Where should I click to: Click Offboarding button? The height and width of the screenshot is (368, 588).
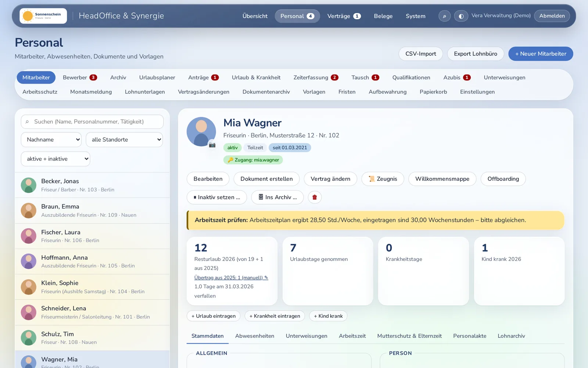click(x=503, y=179)
